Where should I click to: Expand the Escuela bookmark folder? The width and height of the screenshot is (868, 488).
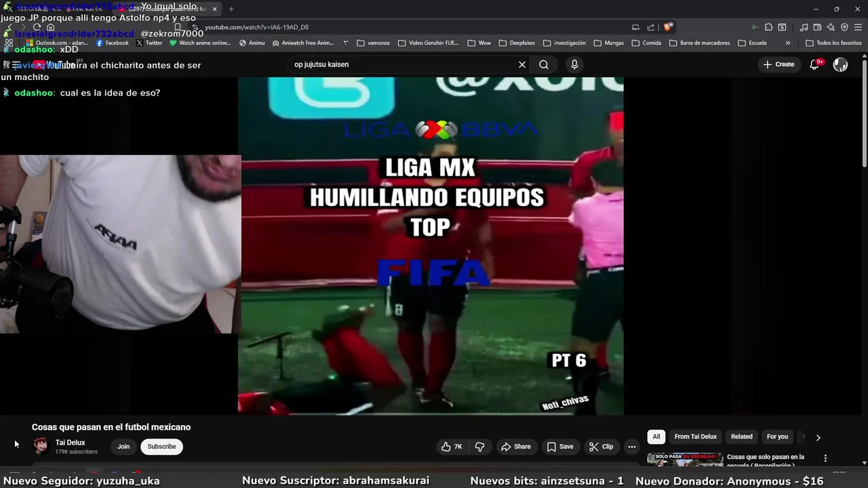click(752, 43)
